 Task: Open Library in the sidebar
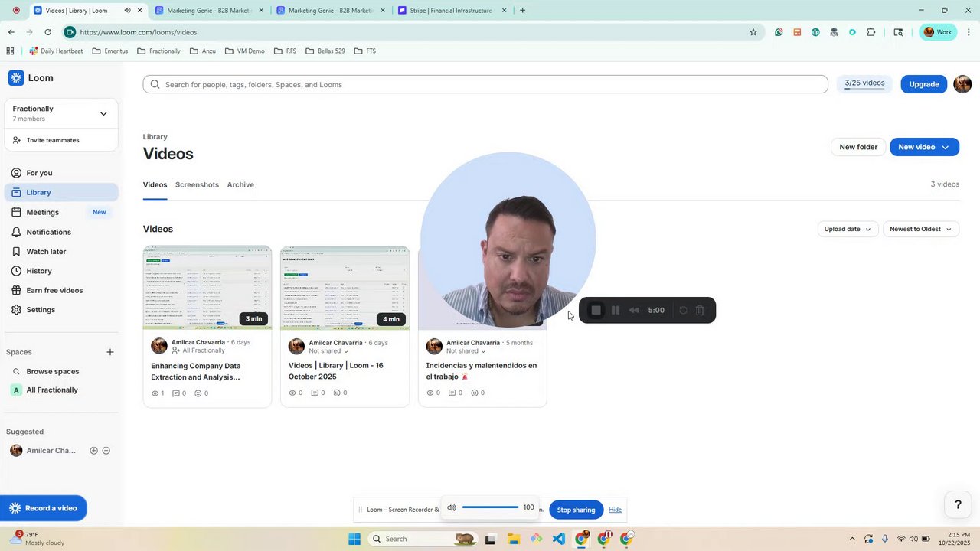pyautogui.click(x=61, y=192)
